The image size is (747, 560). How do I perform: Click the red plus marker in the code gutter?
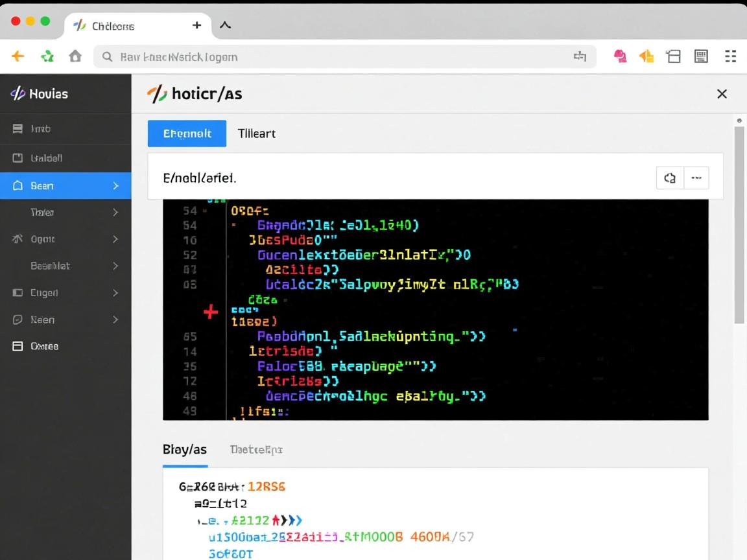coord(211,312)
